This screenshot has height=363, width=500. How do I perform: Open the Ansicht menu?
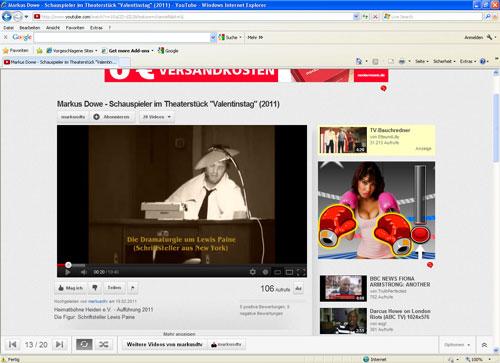53,28
